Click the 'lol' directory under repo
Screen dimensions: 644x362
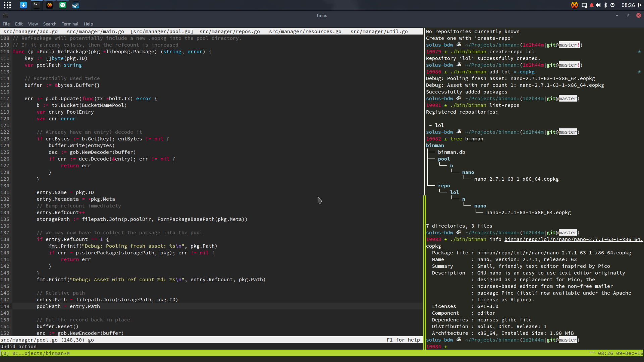(x=454, y=192)
